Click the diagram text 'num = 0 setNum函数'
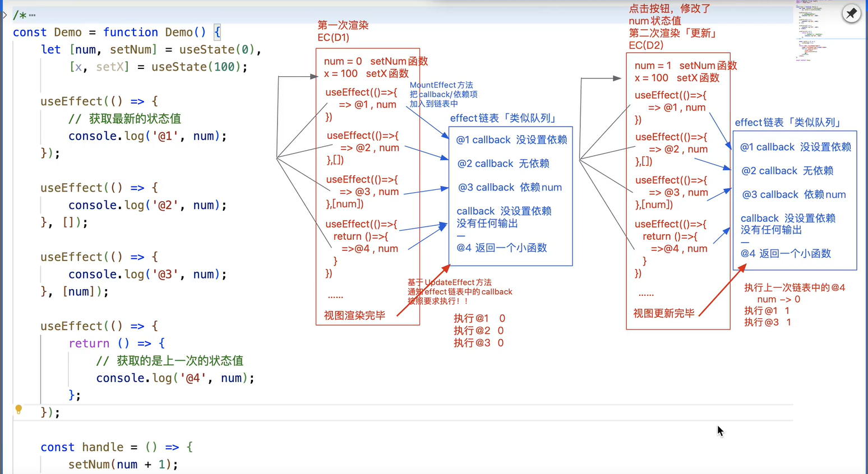This screenshot has height=474, width=868. click(376, 61)
